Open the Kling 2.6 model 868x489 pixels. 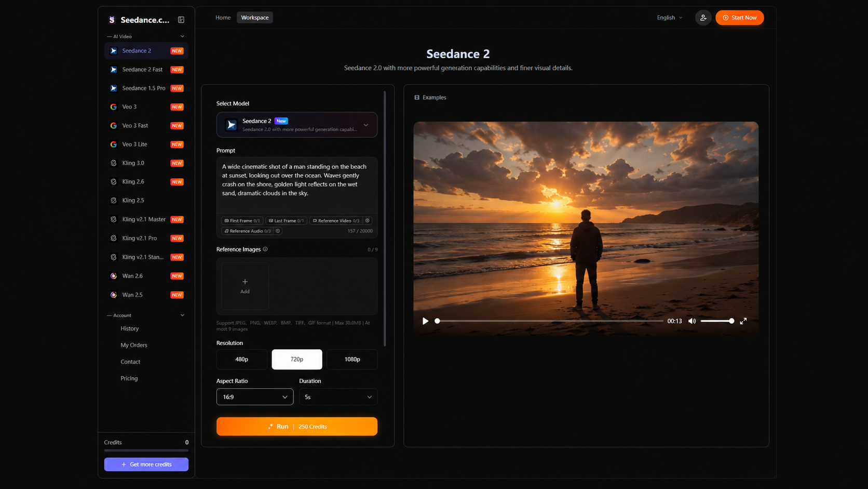point(146,182)
